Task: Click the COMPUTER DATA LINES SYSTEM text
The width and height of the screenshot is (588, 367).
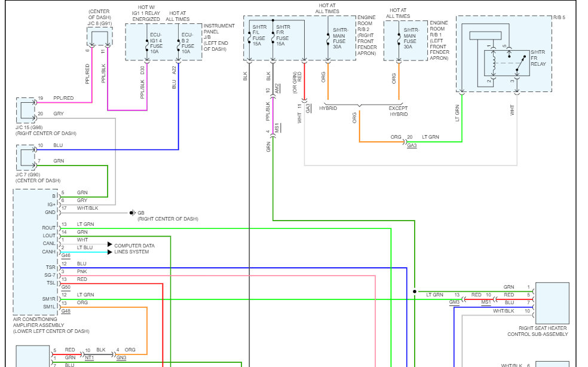Action: (134, 249)
